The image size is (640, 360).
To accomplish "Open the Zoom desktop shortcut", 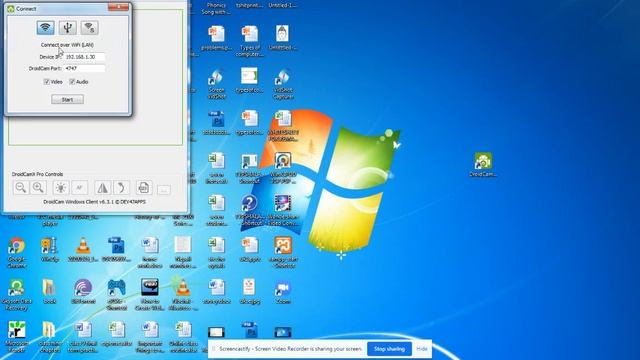I will pos(283,291).
